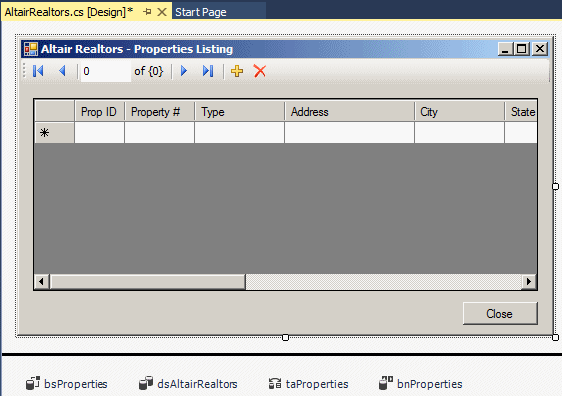Click the empty Address cell in new row

[350, 133]
